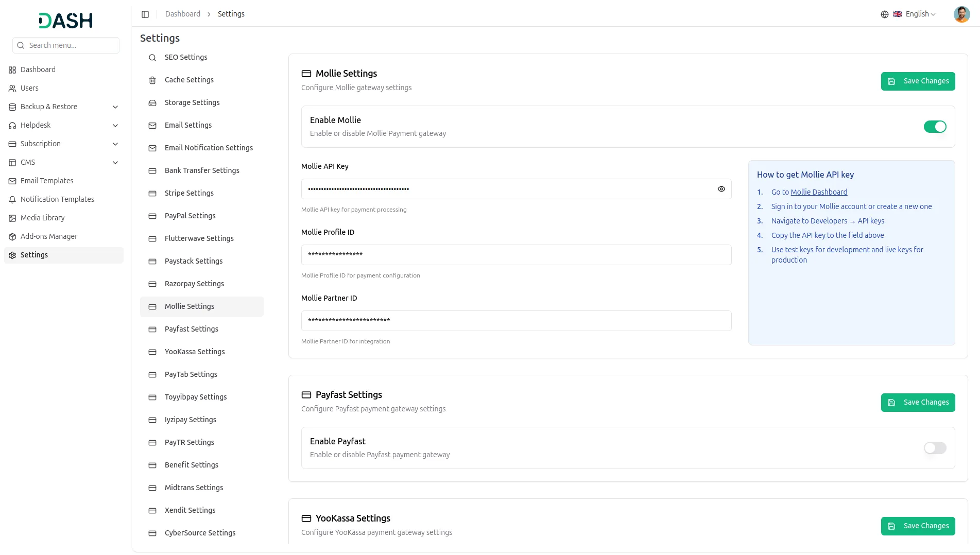Viewport: 980px width, 555px height.
Task: Click the Add-ons Manager box icon
Action: point(12,237)
